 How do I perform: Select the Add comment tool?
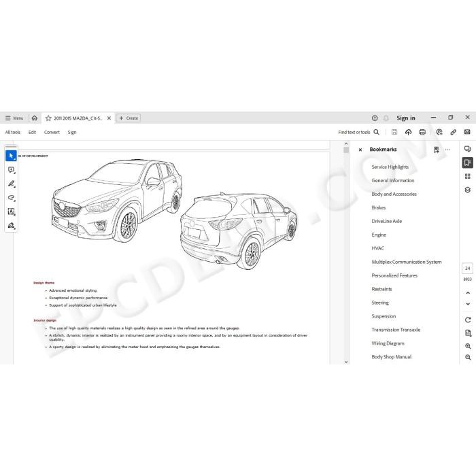pyautogui.click(x=12, y=170)
